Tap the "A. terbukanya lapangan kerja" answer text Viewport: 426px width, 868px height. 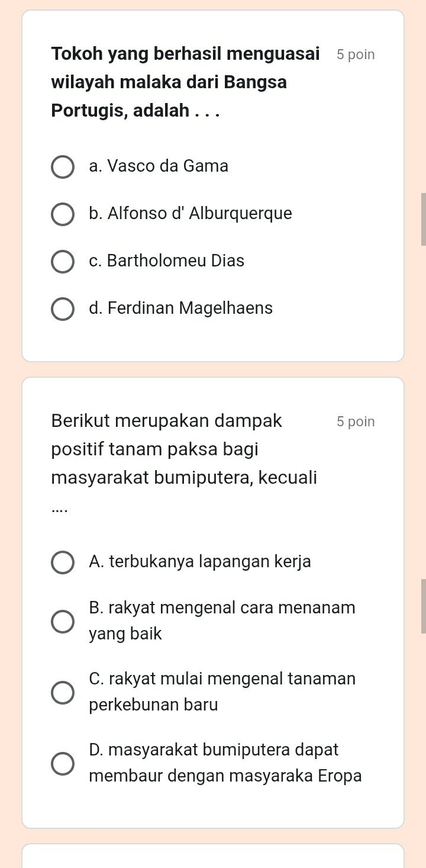click(x=200, y=561)
